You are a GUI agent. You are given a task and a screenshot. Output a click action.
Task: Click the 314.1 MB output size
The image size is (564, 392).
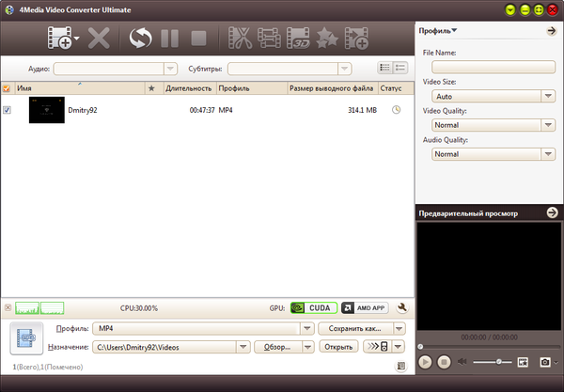click(x=362, y=110)
